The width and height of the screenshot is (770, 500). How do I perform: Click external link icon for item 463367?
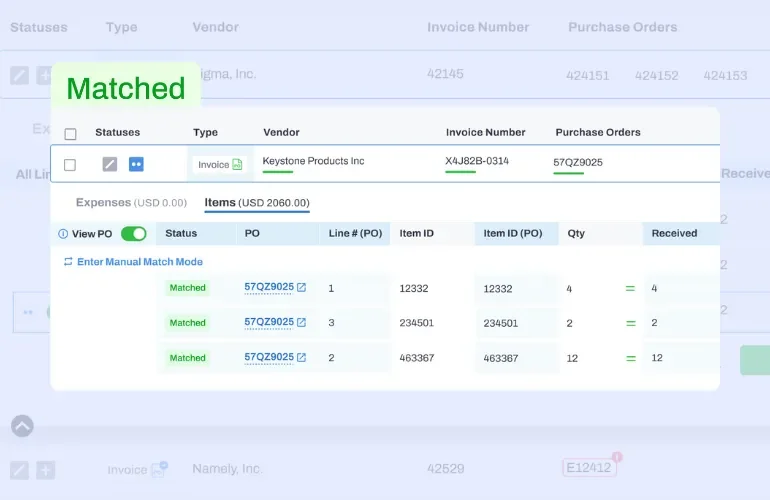point(302,357)
